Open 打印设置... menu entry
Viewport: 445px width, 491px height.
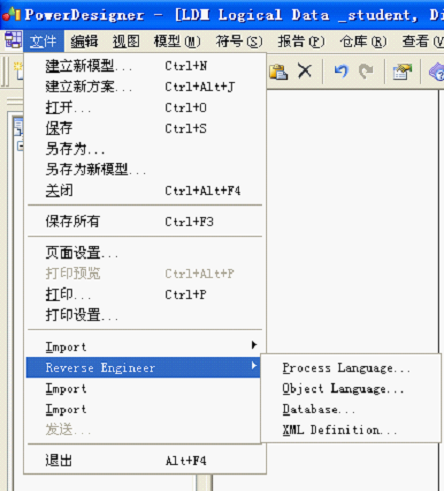[145, 315]
